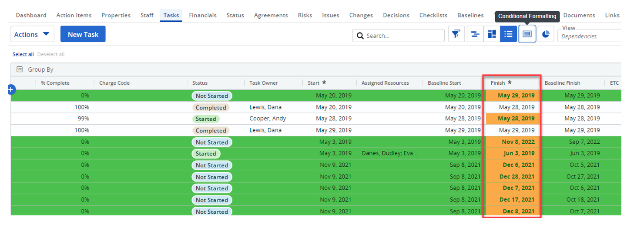Click the Deselect all link
The image size is (644, 225).
coord(51,54)
